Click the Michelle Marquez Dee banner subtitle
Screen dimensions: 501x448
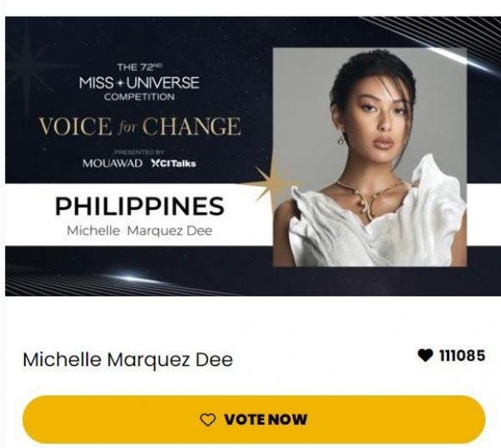pyautogui.click(x=139, y=230)
